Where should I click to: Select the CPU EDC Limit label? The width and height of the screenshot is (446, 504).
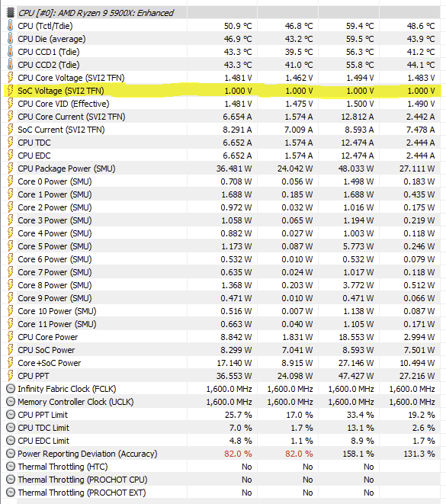click(x=43, y=441)
